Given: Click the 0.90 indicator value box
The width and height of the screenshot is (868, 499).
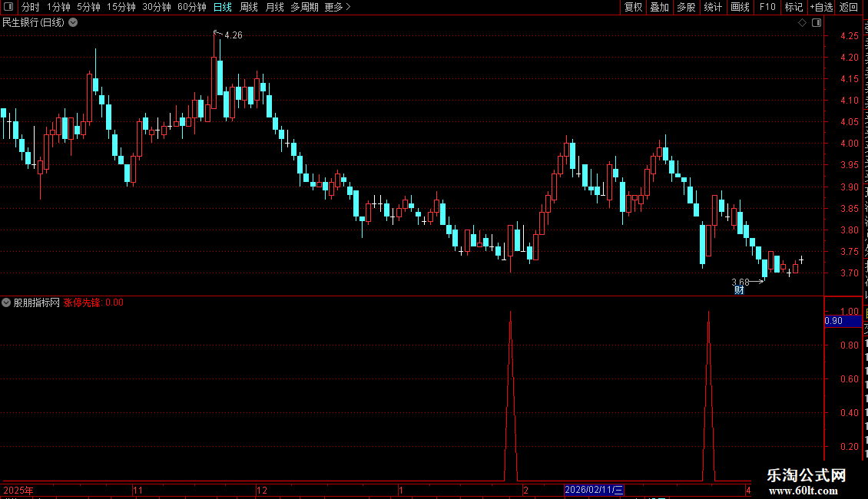Looking at the screenshot, I should coord(843,321).
